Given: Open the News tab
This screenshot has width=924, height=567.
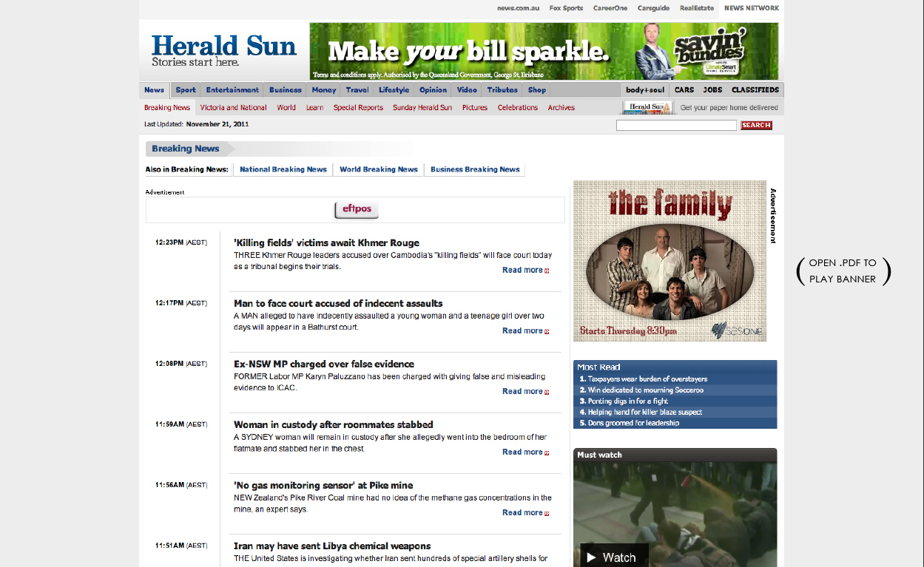Looking at the screenshot, I should pyautogui.click(x=155, y=90).
